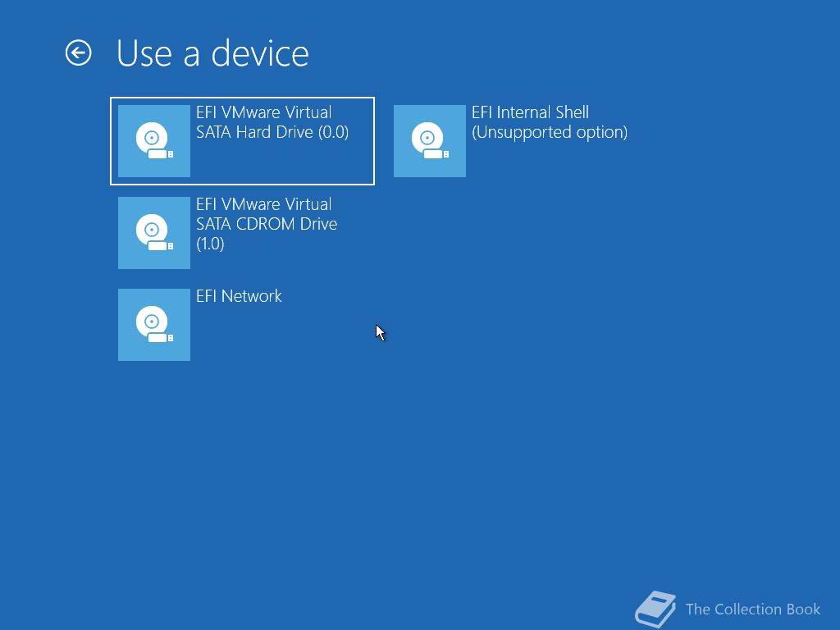
Task: Select EFI VMware Virtual SATA Hard Drive label
Action: tap(272, 122)
